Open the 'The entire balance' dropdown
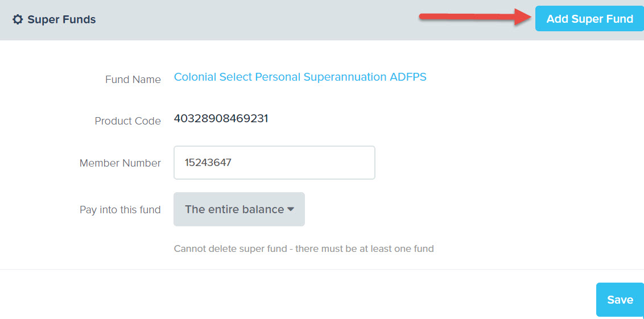Screen dimensions: 644x319 tap(239, 209)
